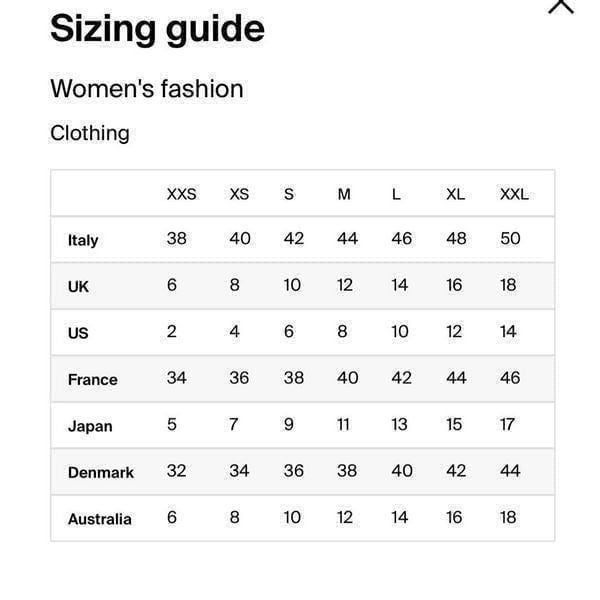600x600 pixels.
Task: Click the Clothing section label
Action: [90, 133]
